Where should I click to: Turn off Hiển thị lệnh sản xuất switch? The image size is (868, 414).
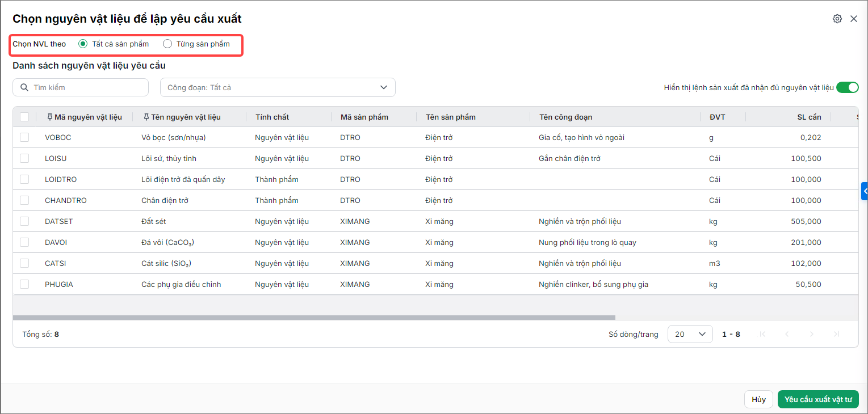coord(848,87)
